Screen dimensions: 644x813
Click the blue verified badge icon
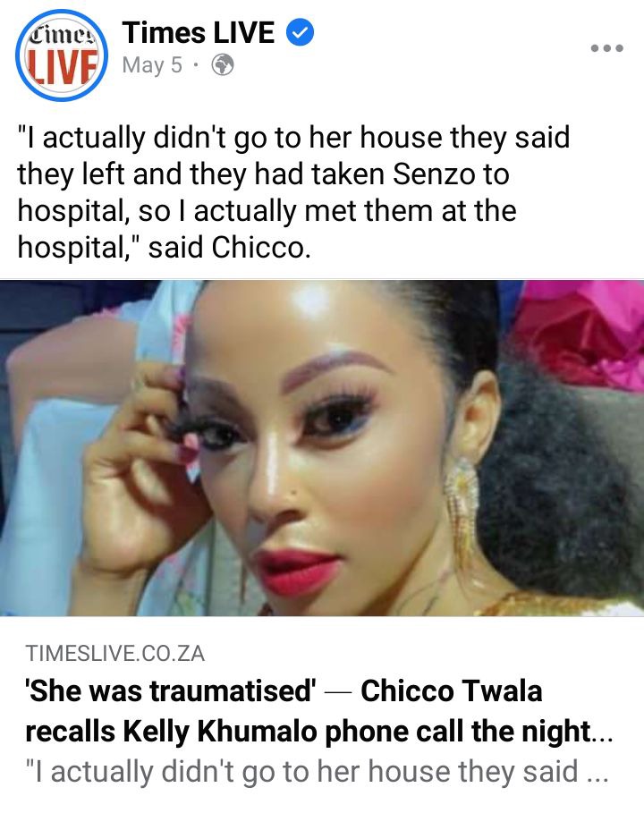300,32
